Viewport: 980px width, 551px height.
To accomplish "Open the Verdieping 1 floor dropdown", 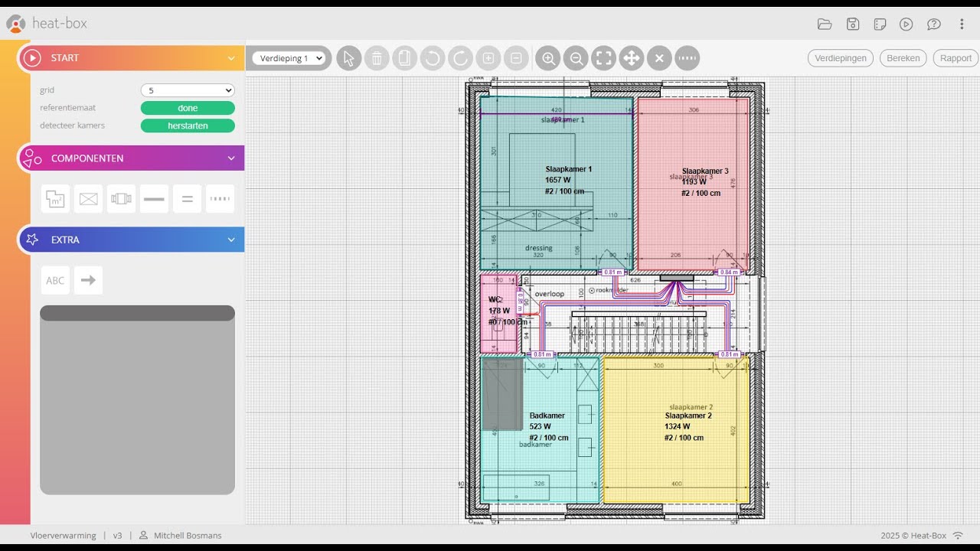I will (289, 58).
